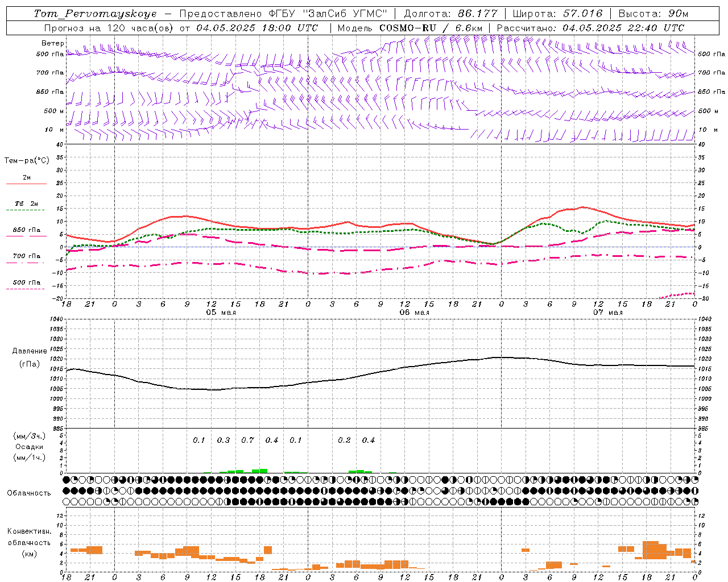Image resolution: width=728 pixels, height=582 pixels.
Task: Click the Td 2м legend label
Action: pyautogui.click(x=27, y=203)
